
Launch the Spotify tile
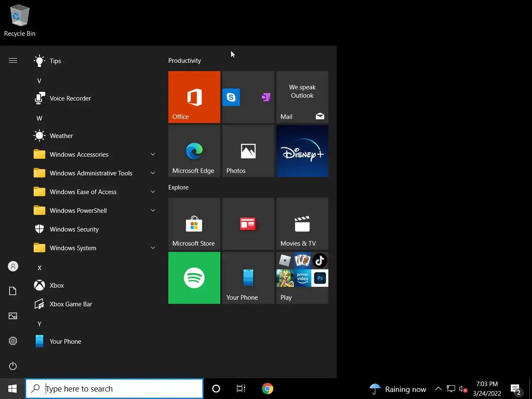coord(194,278)
